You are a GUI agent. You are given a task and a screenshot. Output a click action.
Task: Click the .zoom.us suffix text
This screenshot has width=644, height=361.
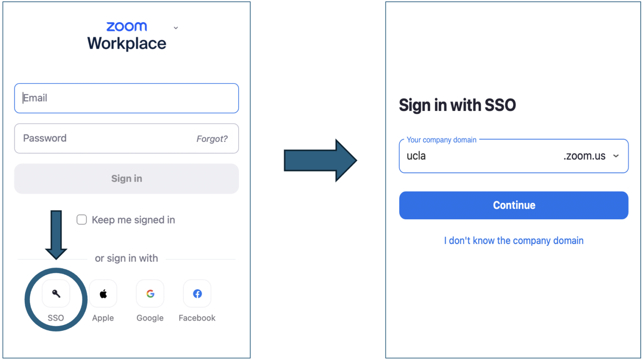point(584,156)
